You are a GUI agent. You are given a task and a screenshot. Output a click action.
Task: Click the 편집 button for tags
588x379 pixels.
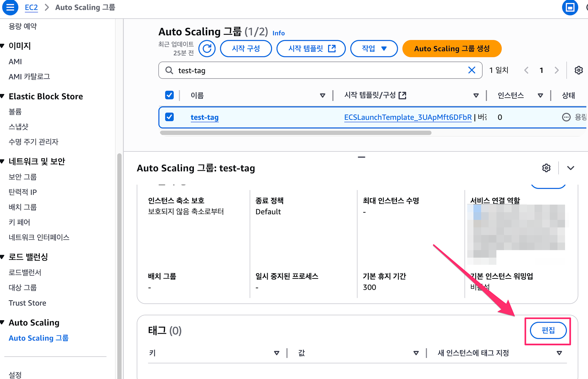tap(548, 331)
